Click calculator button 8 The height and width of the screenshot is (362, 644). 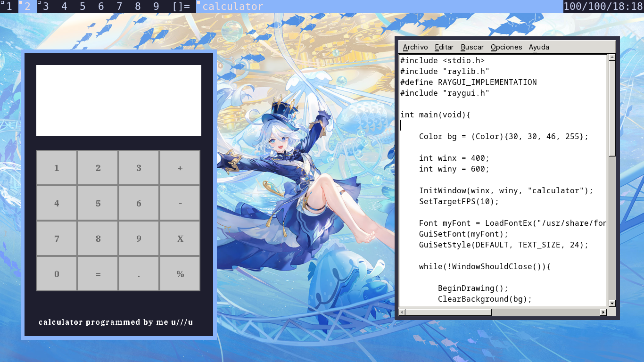click(x=98, y=239)
